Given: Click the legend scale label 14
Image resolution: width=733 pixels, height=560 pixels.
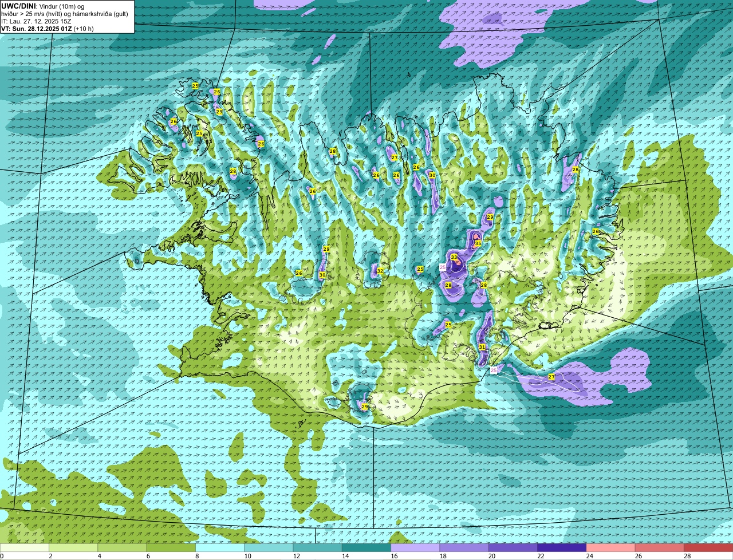Looking at the screenshot, I should coord(345,556).
